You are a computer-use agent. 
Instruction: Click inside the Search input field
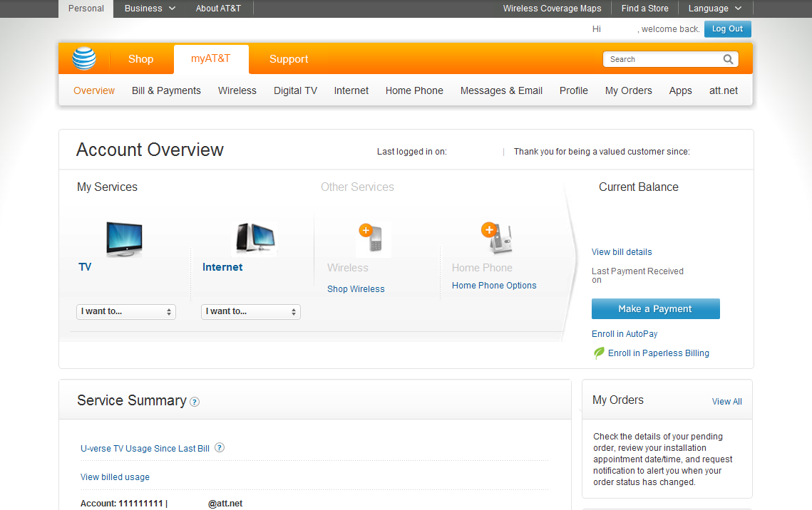[663, 59]
